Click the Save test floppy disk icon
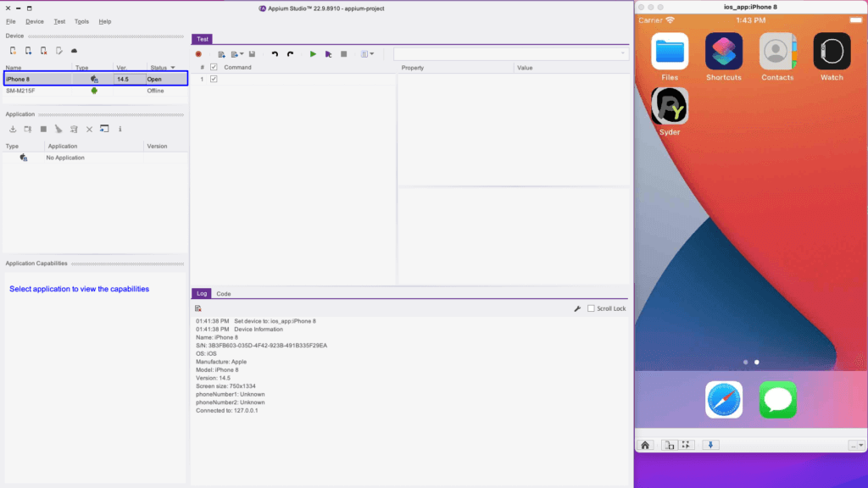The image size is (868, 488). tap(252, 54)
